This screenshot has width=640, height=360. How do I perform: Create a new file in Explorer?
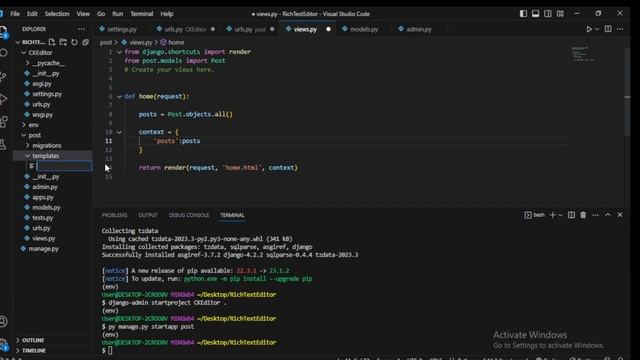pos(51,42)
